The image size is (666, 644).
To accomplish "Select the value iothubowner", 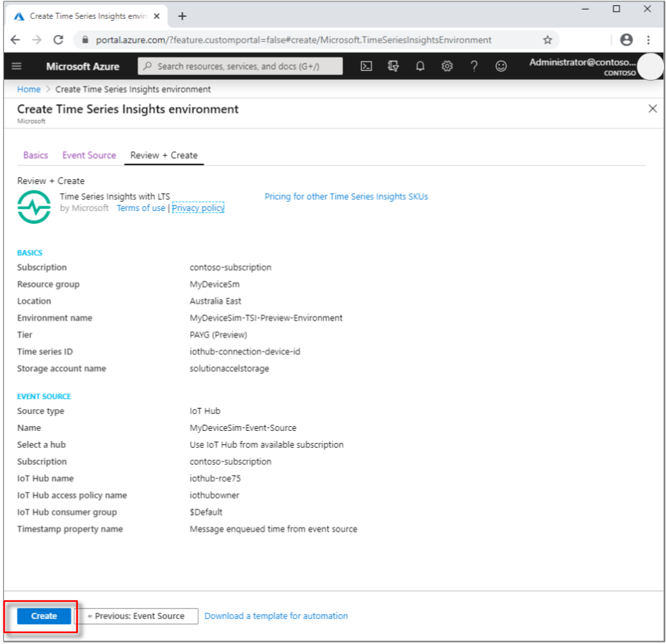I will click(x=215, y=495).
